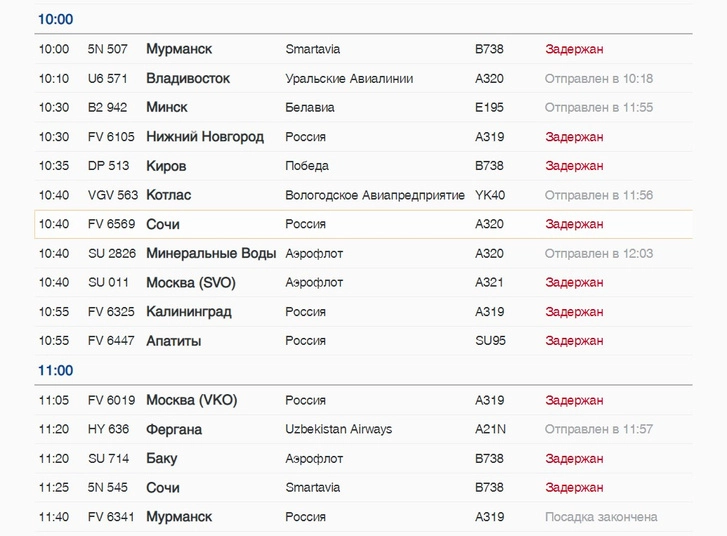Click 'Посадка закончена' status of FV 6341
This screenshot has width=727, height=536.
click(x=601, y=517)
